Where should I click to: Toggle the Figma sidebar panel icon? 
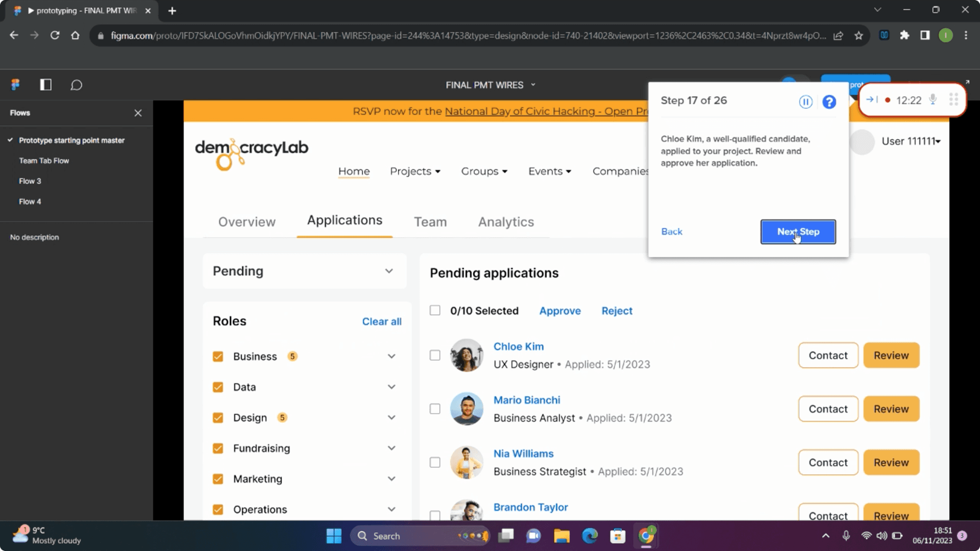point(45,85)
